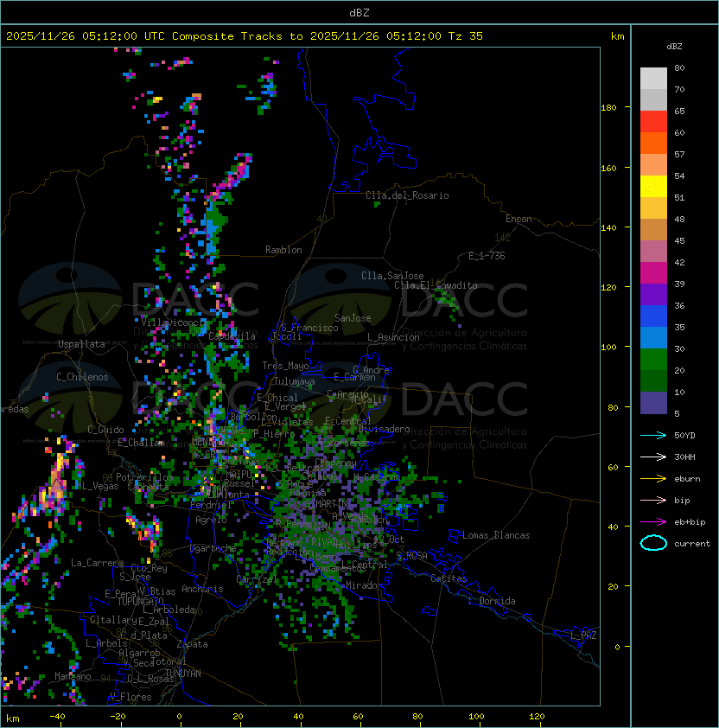Viewport: 719px width, 728px height.
Task: Pick the slate 5-10 dBZ legend swatch
Action: tap(653, 403)
